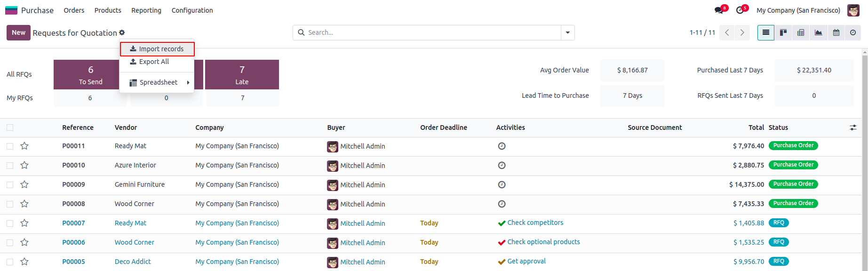The image size is (868, 271).
Task: Switch to pivot table view
Action: (x=801, y=32)
